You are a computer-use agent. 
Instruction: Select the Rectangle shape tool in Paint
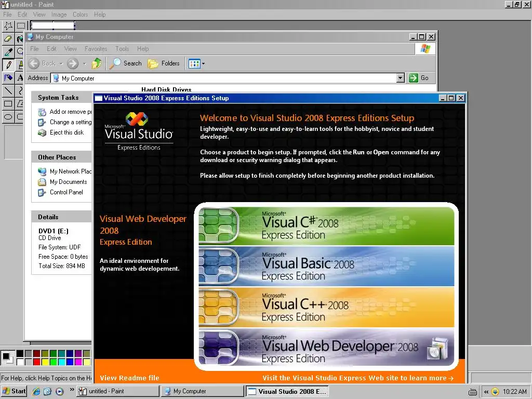[x=8, y=103]
